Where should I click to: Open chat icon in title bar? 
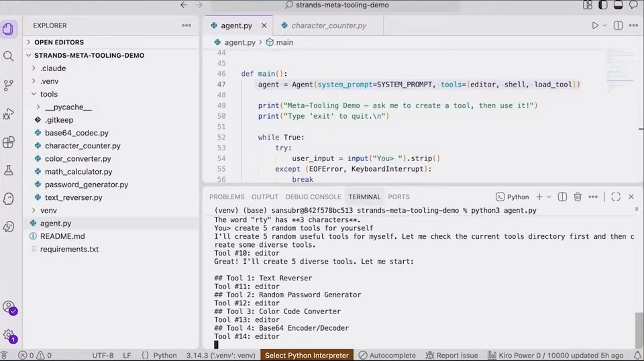coord(634,5)
